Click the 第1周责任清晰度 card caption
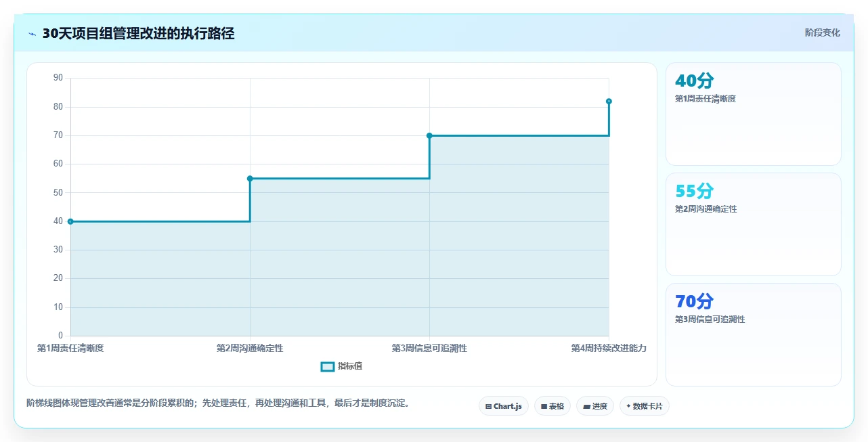The width and height of the screenshot is (868, 442). tap(706, 99)
